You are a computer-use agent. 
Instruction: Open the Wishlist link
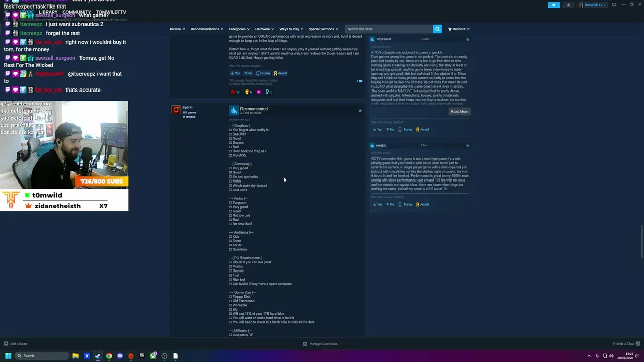coord(459,29)
